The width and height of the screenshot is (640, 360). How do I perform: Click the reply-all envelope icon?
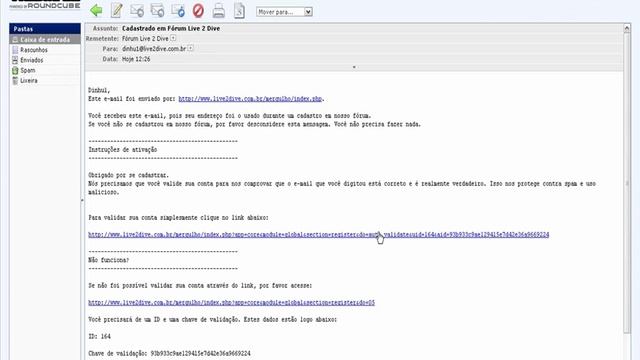point(157,11)
